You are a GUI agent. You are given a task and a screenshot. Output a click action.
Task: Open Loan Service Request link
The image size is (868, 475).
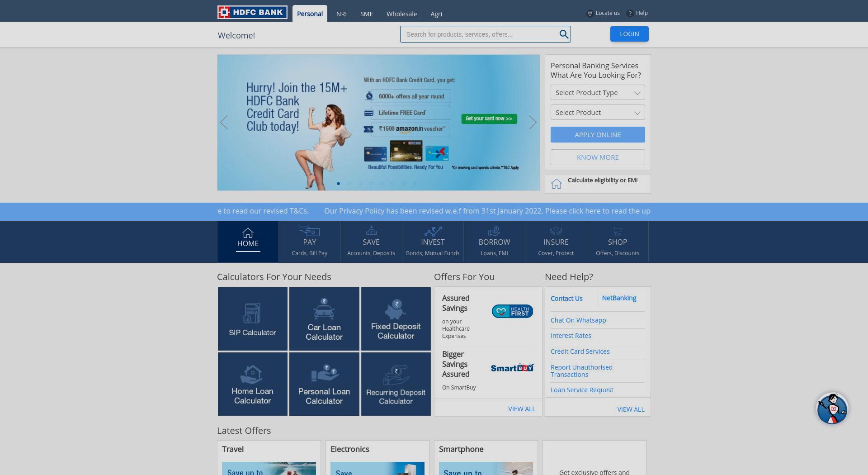point(582,390)
